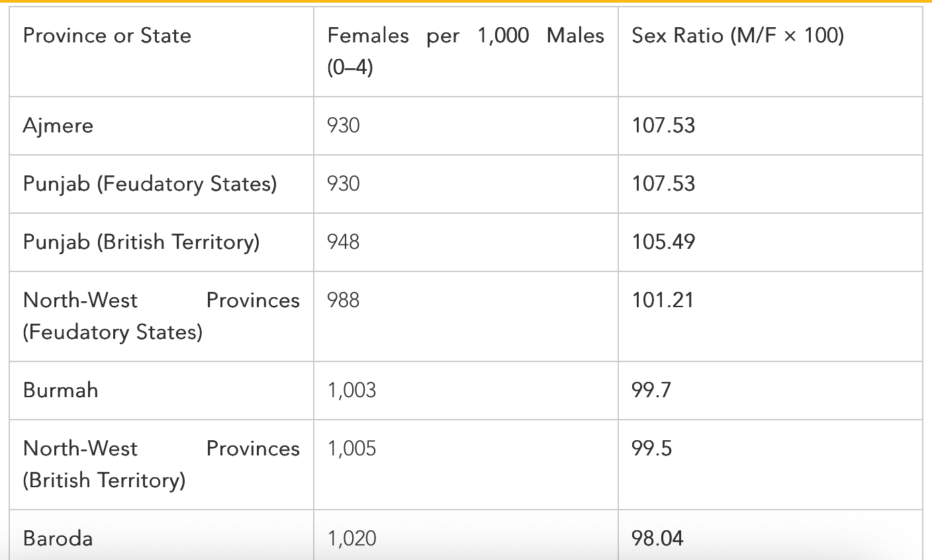Click North-West Provinces (Feudatory States) cell

(x=161, y=316)
